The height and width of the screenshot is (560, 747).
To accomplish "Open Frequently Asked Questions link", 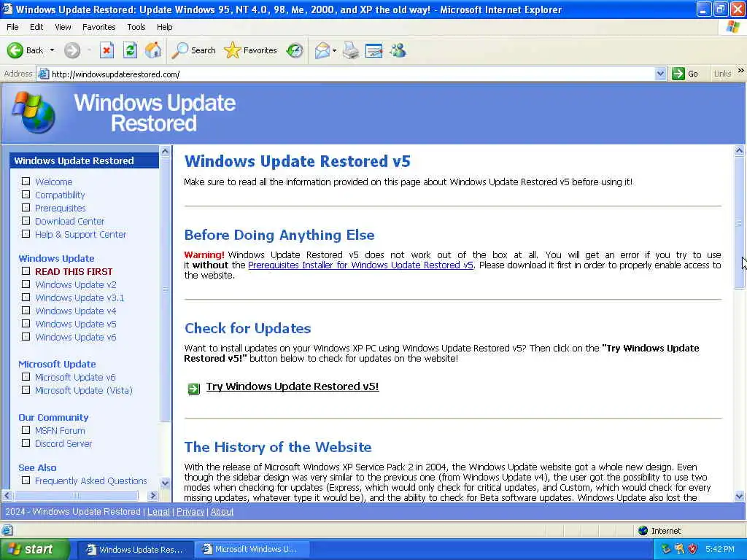I will point(91,481).
